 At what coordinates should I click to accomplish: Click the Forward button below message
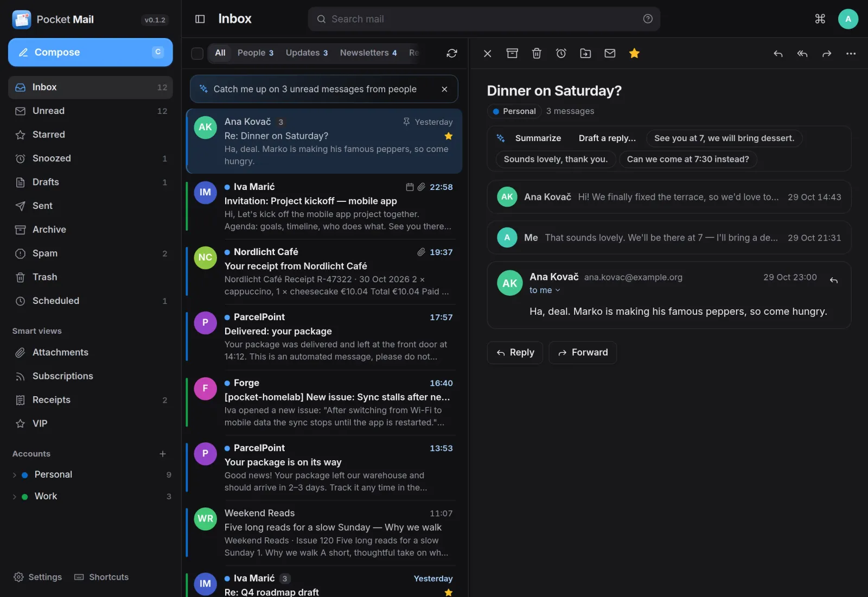click(x=583, y=353)
